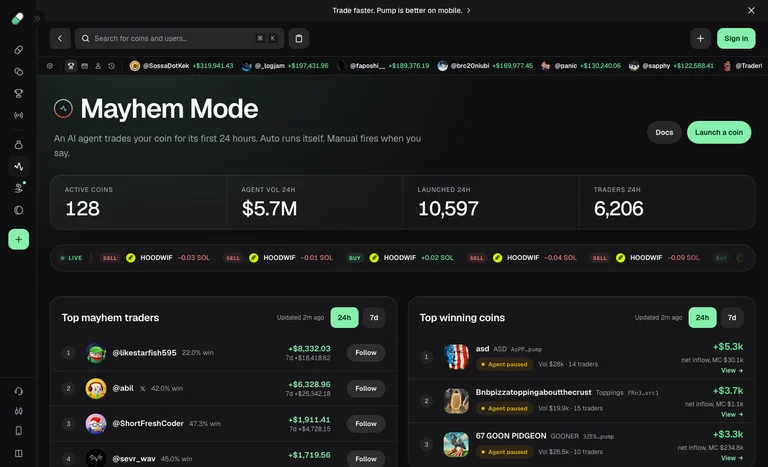Select 24h in Top winning coins

[702, 318]
